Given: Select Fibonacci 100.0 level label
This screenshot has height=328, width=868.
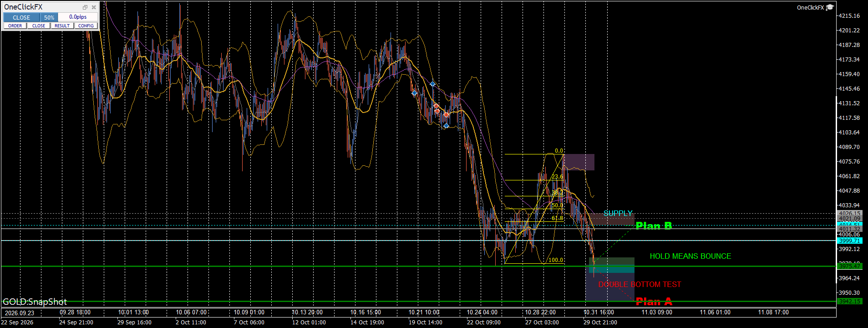Looking at the screenshot, I should point(556,260).
